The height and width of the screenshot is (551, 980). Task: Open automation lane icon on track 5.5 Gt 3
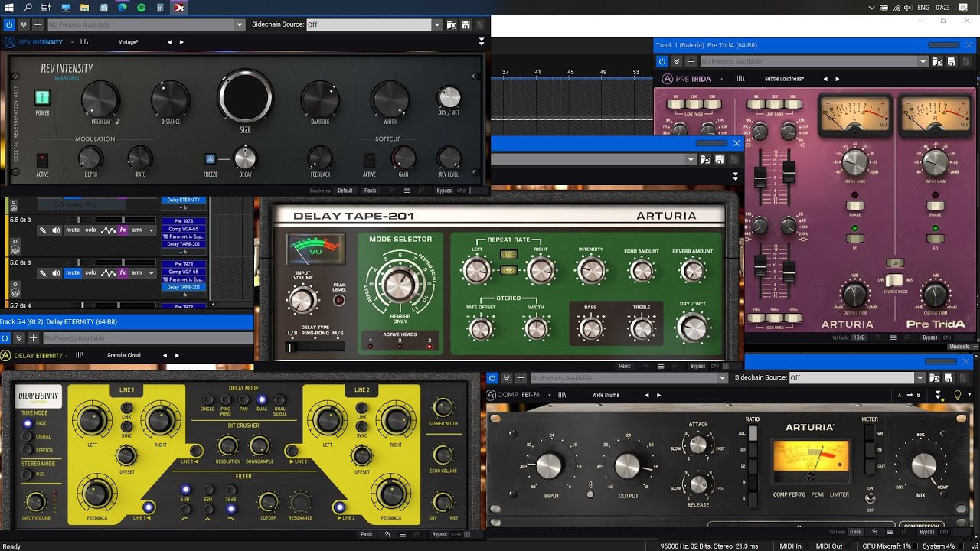(x=109, y=230)
